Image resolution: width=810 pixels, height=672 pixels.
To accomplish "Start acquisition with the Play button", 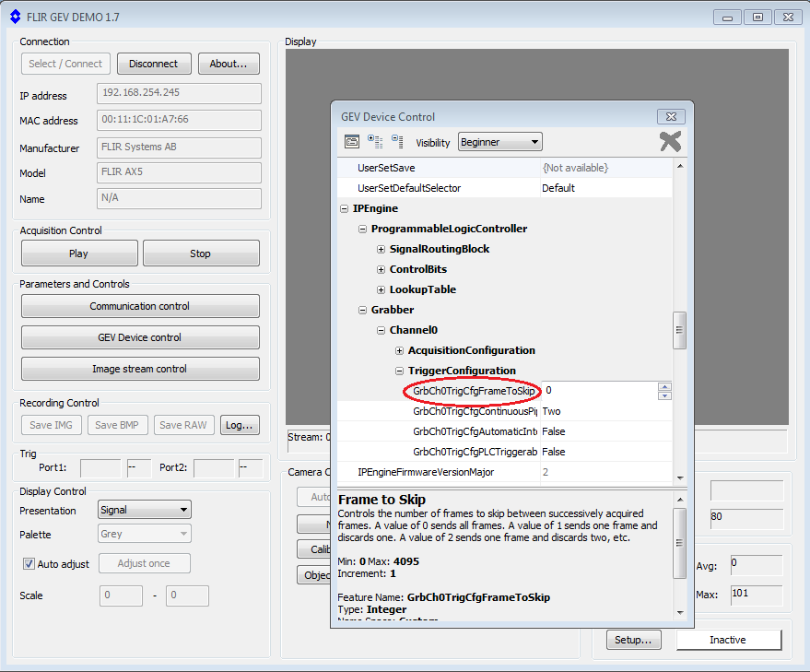I will pos(79,253).
